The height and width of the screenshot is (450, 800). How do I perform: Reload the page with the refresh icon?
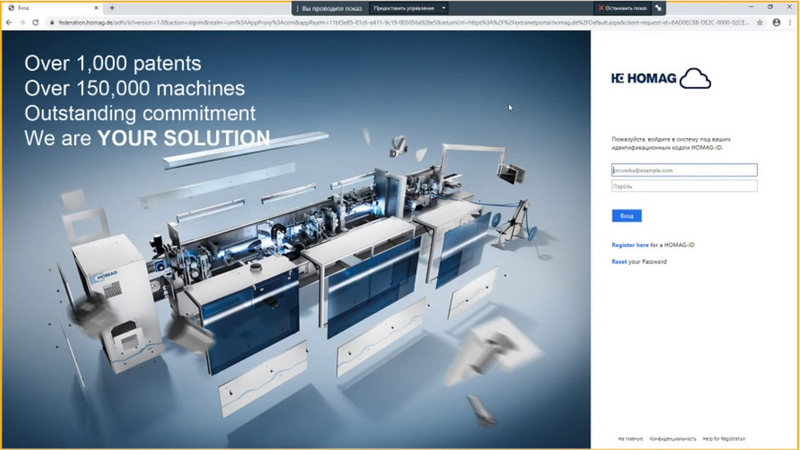tap(36, 22)
